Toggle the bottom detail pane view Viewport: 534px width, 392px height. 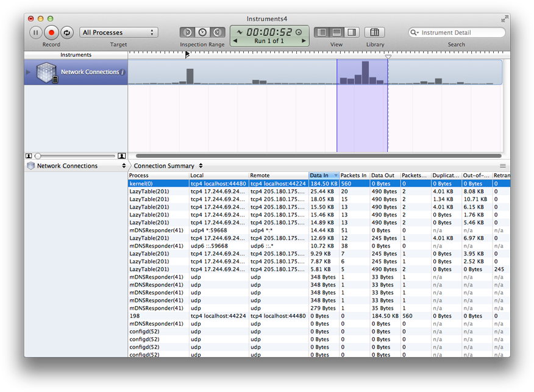coord(337,32)
